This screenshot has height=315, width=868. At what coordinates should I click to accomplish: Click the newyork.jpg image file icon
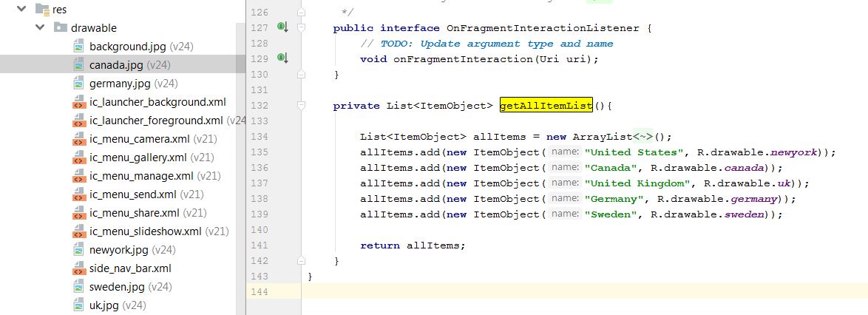tap(78, 250)
